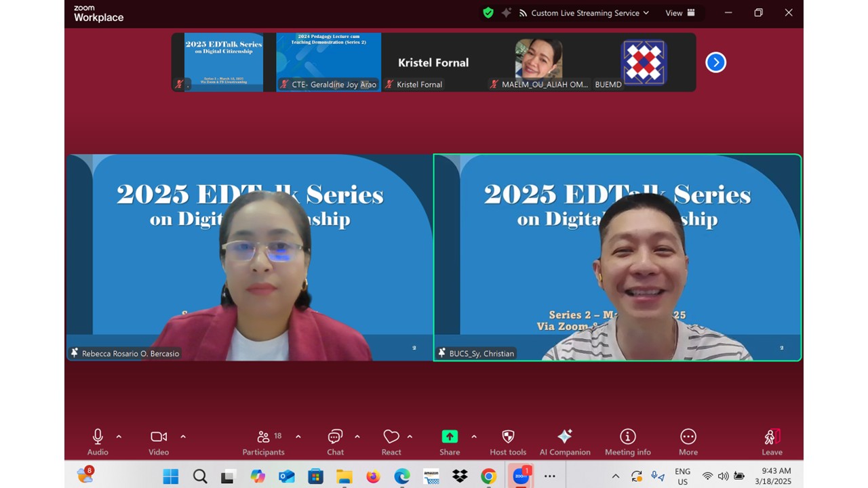
Task: Toggle the verified security shield icon
Action: point(488,12)
